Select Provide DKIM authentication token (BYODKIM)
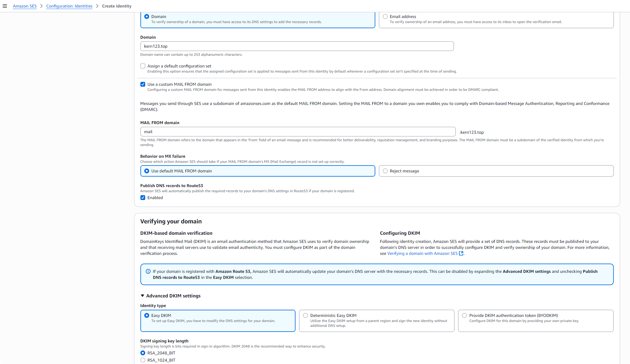The image size is (630, 364). point(464,315)
